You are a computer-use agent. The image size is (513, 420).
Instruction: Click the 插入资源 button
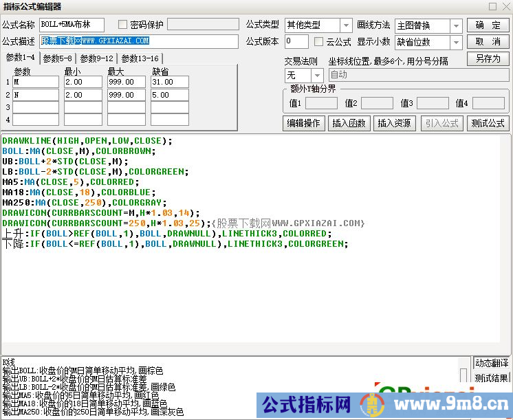(395, 123)
